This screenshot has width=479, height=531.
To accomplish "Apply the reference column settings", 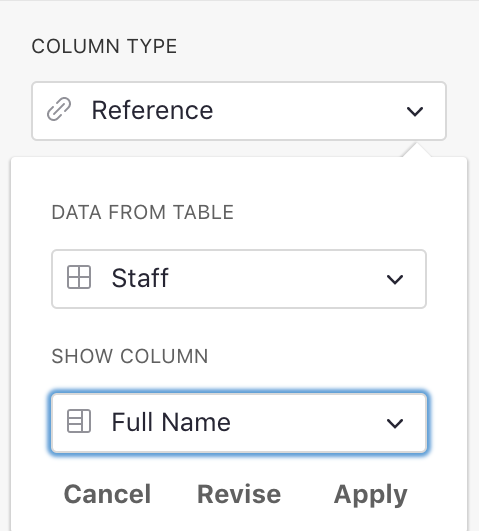I will [x=370, y=495].
